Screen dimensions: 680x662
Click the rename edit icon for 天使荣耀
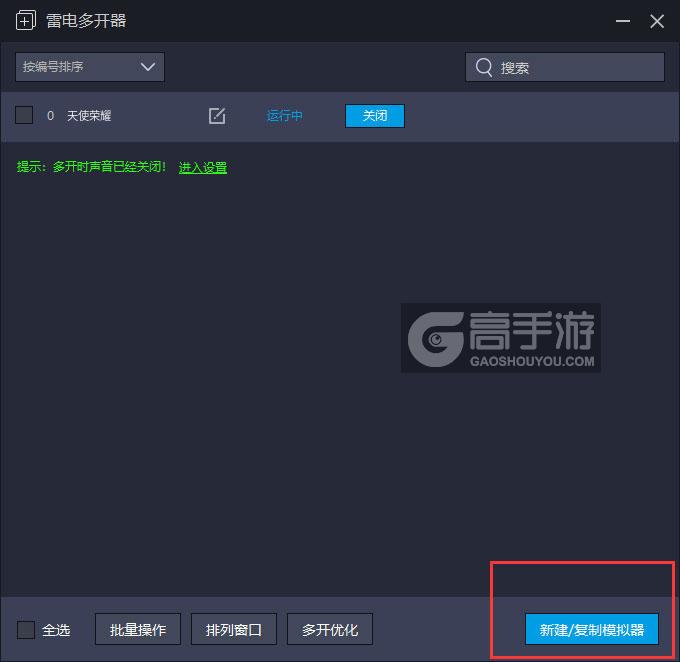tap(217, 116)
